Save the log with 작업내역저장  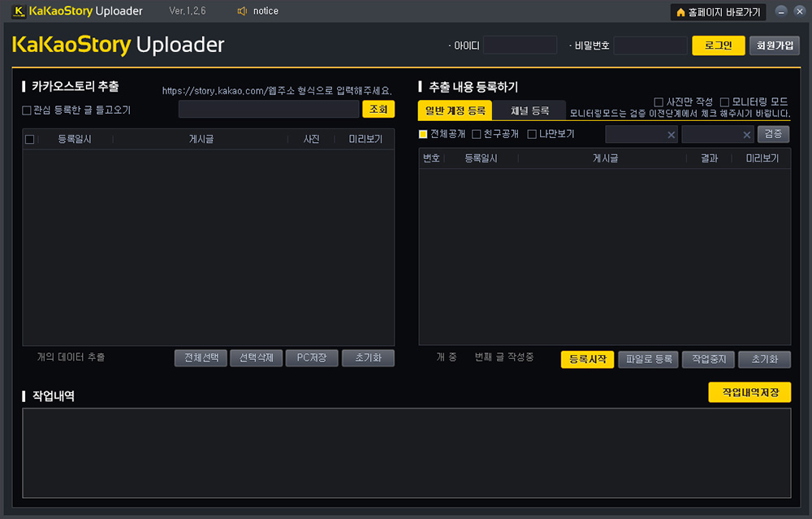[x=749, y=392]
